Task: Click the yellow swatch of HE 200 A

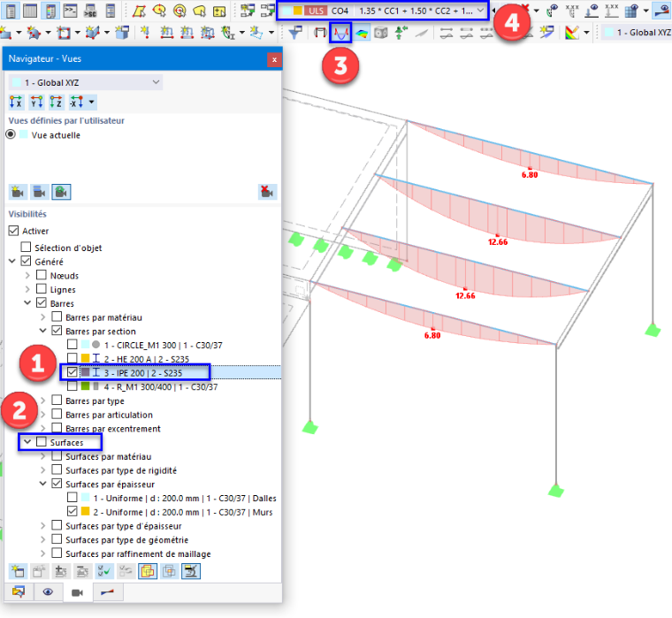Action: coord(85,358)
